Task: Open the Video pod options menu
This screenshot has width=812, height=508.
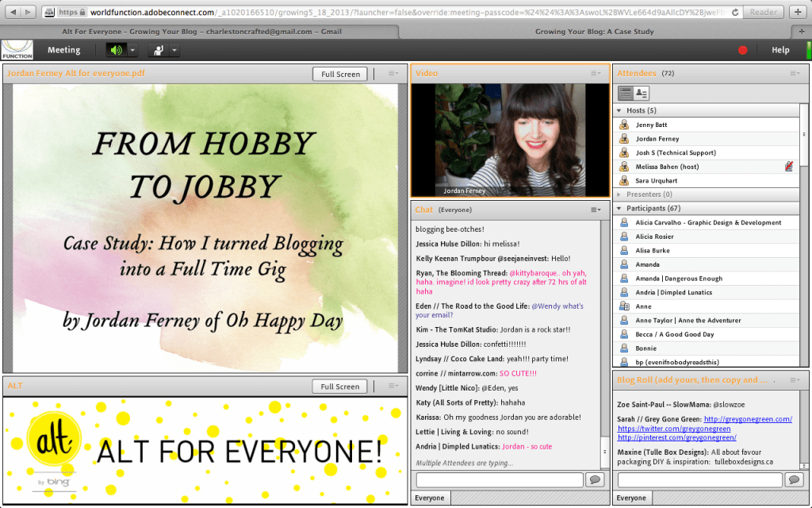Action: click(596, 74)
